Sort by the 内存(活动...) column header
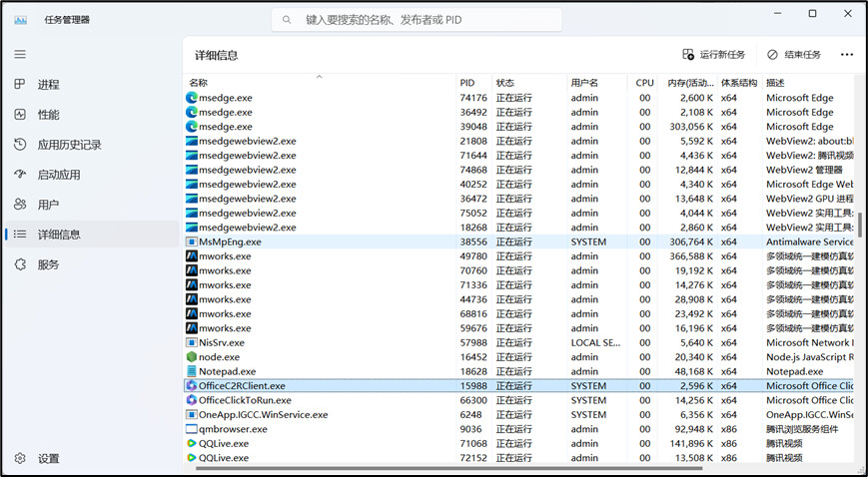This screenshot has width=868, height=477. tap(688, 83)
